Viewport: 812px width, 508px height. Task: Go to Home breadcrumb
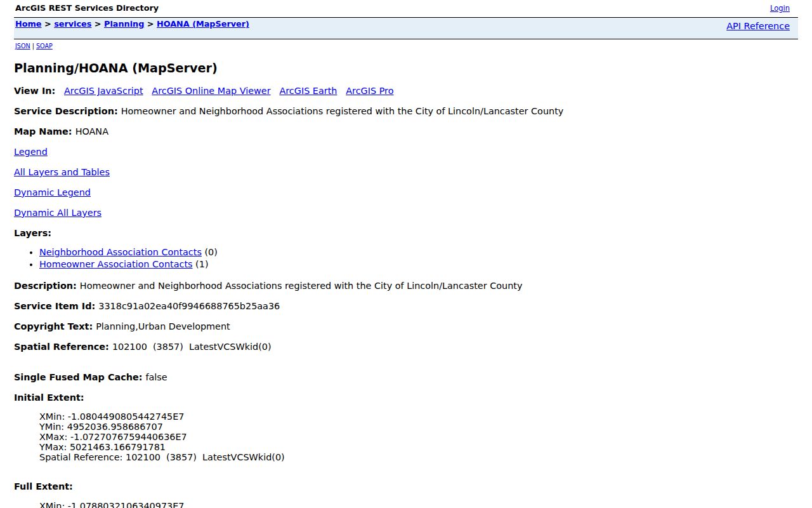pos(28,24)
